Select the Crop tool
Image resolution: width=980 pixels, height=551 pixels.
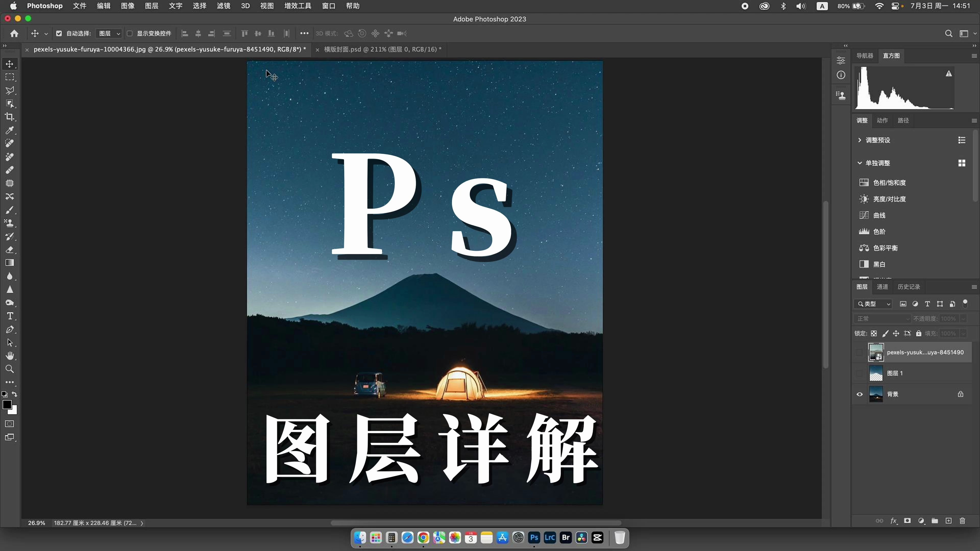coord(10,117)
